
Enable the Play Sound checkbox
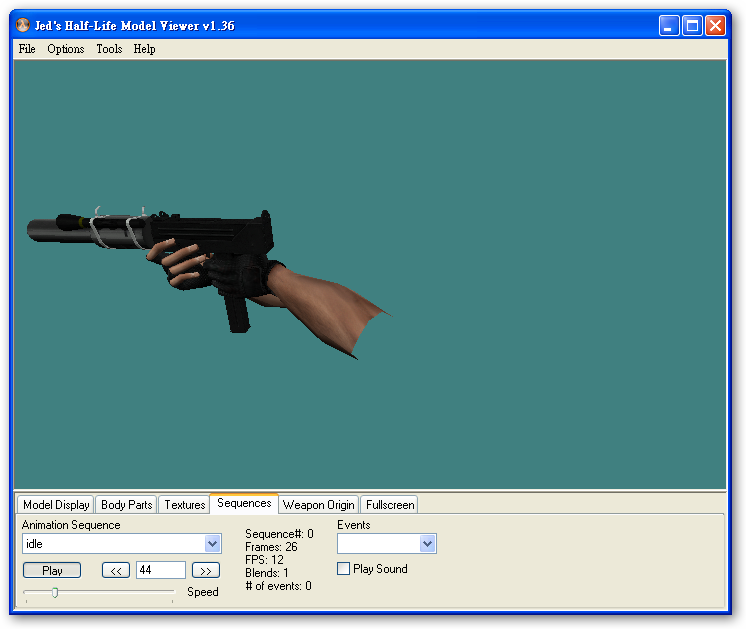click(x=343, y=569)
